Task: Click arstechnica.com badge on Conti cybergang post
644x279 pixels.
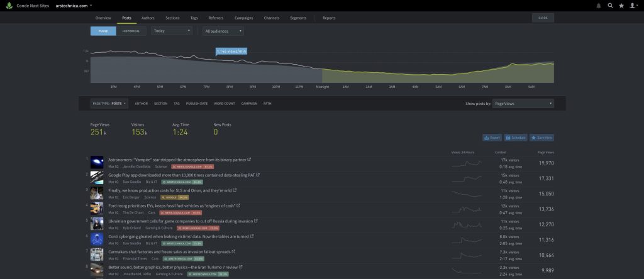Action: 182,243
